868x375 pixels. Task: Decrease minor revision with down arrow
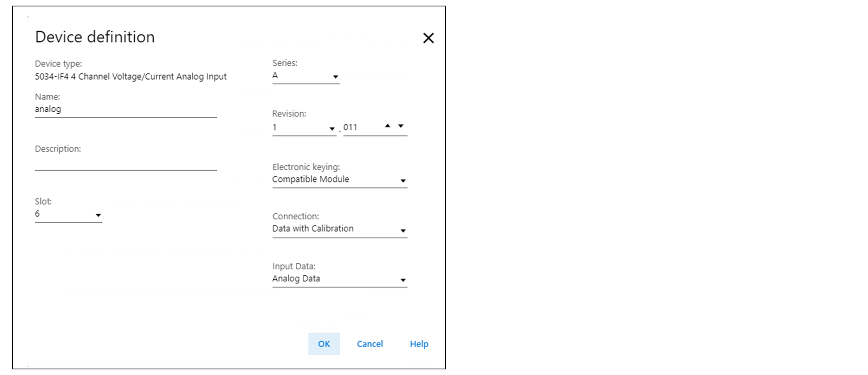(401, 126)
